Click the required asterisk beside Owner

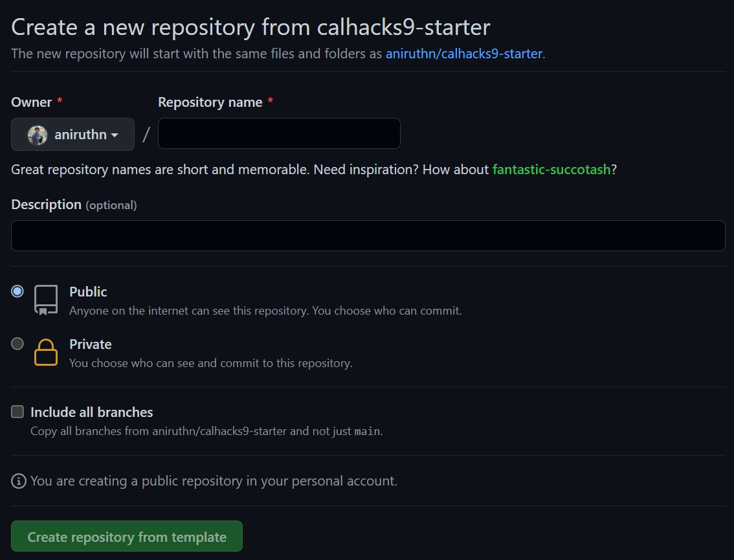pos(59,102)
